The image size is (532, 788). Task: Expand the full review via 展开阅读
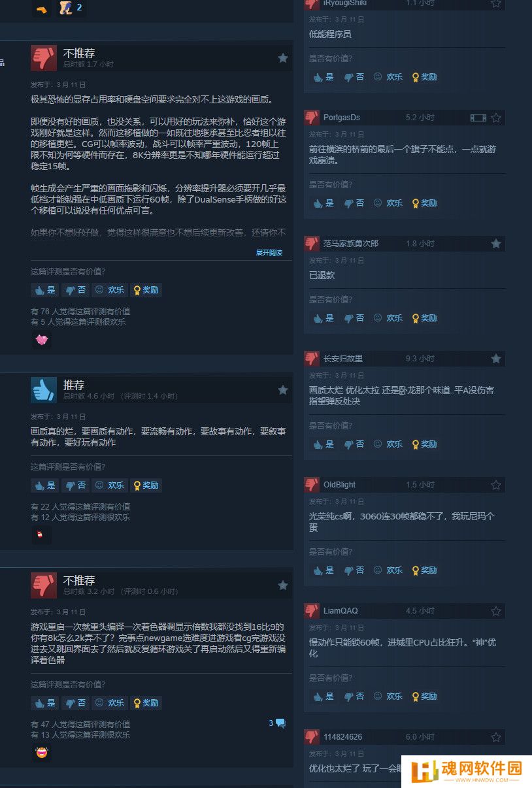(269, 253)
